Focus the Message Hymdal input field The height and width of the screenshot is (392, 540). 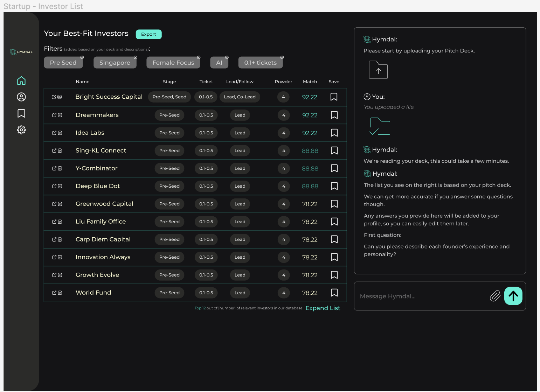[420, 296]
